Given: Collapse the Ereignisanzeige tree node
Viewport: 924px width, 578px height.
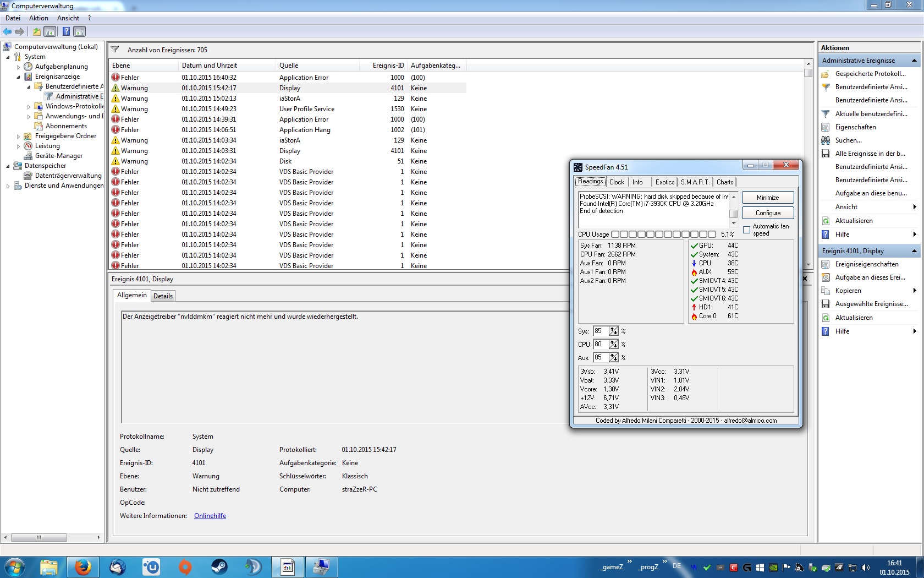Looking at the screenshot, I should 18,77.
